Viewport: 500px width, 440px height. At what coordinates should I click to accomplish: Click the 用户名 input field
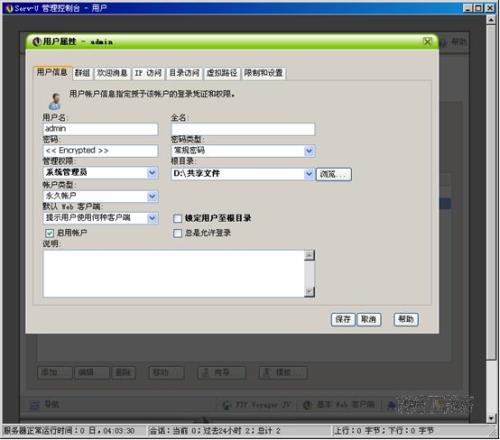[100, 129]
